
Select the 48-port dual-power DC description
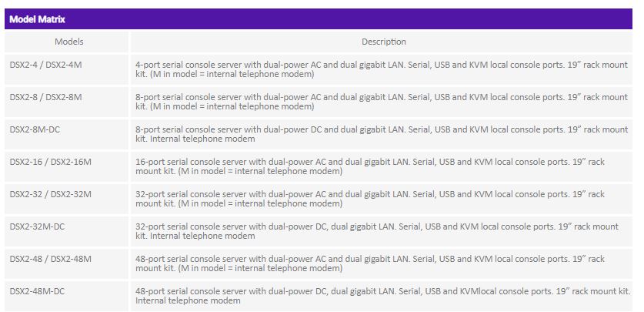(x=383, y=296)
